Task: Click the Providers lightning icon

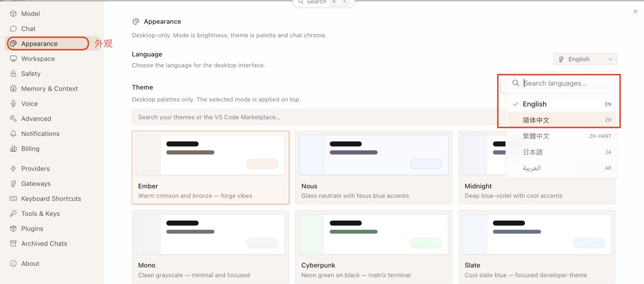Action: pyautogui.click(x=13, y=168)
